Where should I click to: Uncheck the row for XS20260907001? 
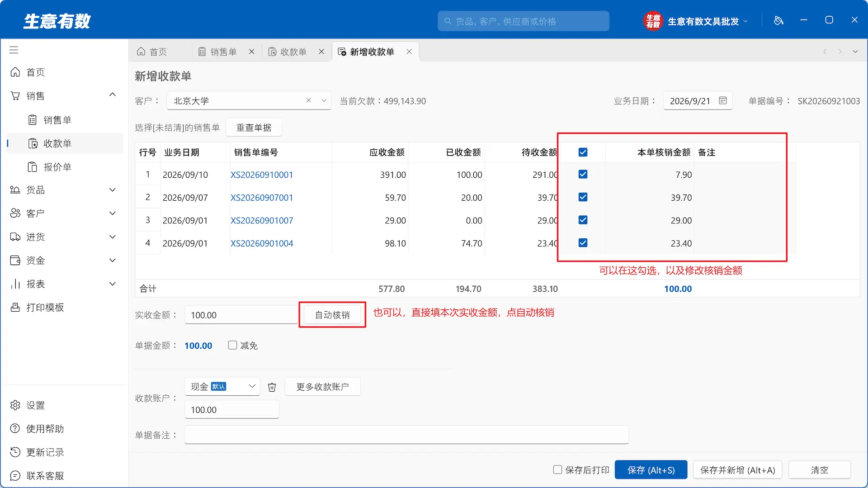pyautogui.click(x=583, y=197)
